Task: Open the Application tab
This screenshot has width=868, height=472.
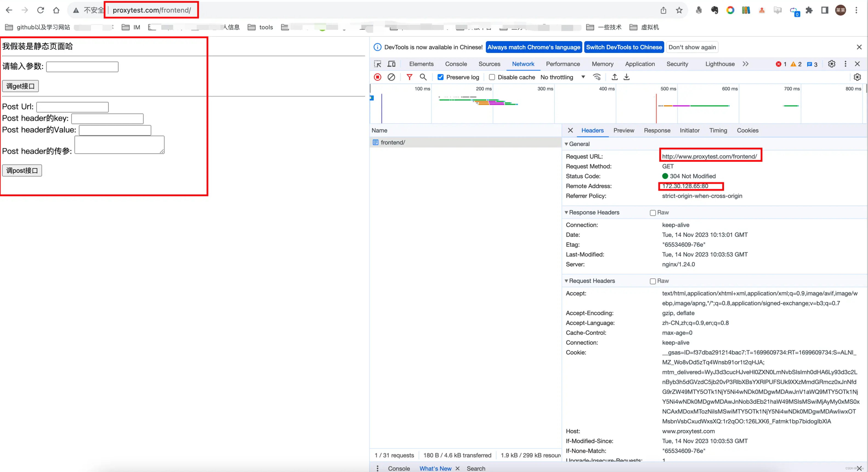Action: coord(640,64)
